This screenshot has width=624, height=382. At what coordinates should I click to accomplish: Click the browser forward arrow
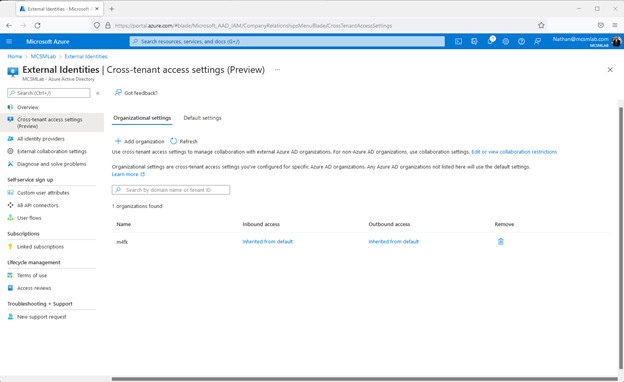pos(23,25)
